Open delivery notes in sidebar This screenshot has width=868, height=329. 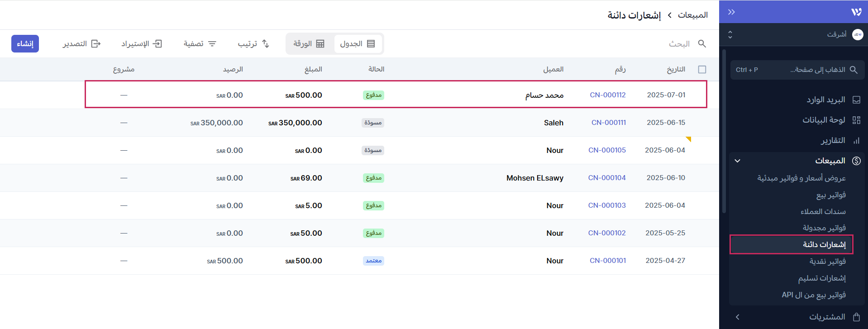tap(822, 278)
